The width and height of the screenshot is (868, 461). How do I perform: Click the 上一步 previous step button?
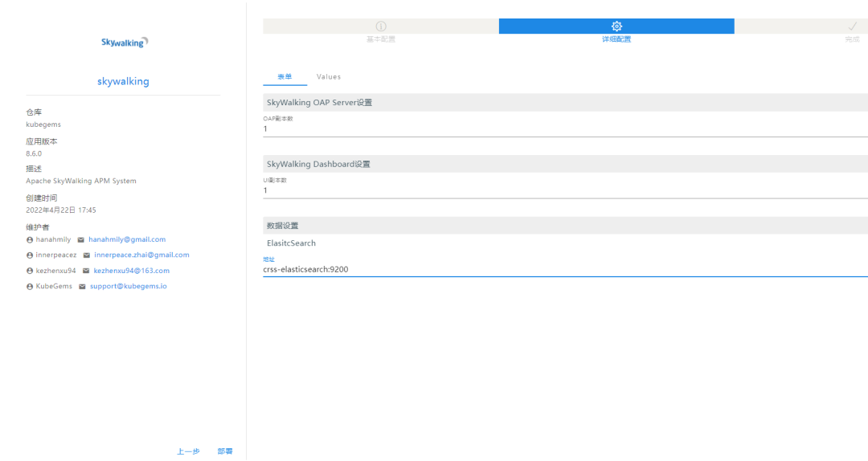(188, 451)
